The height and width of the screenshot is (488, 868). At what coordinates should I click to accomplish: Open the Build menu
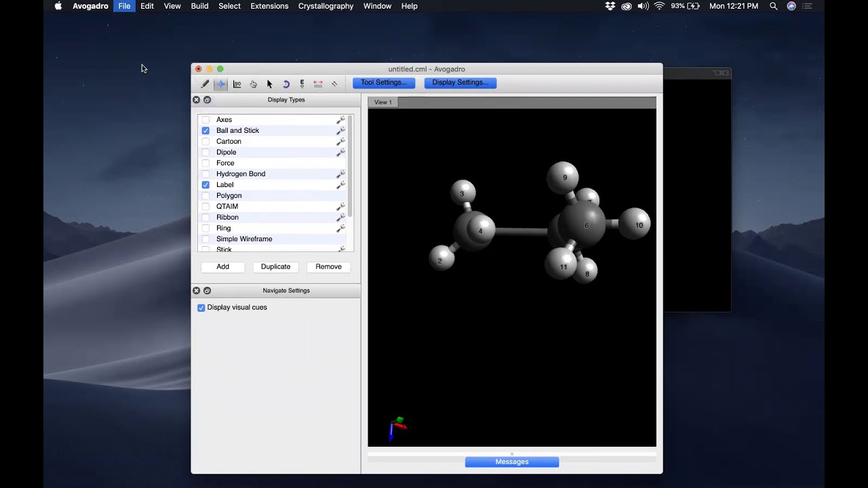199,6
